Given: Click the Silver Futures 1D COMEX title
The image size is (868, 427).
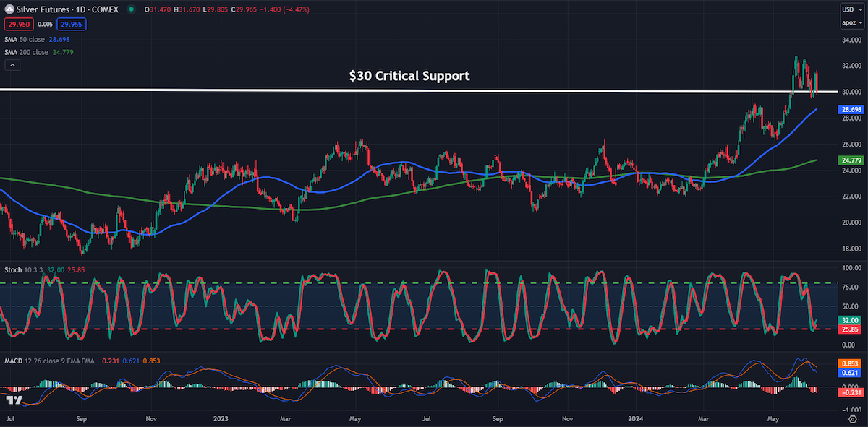Looking at the screenshot, I should (69, 9).
